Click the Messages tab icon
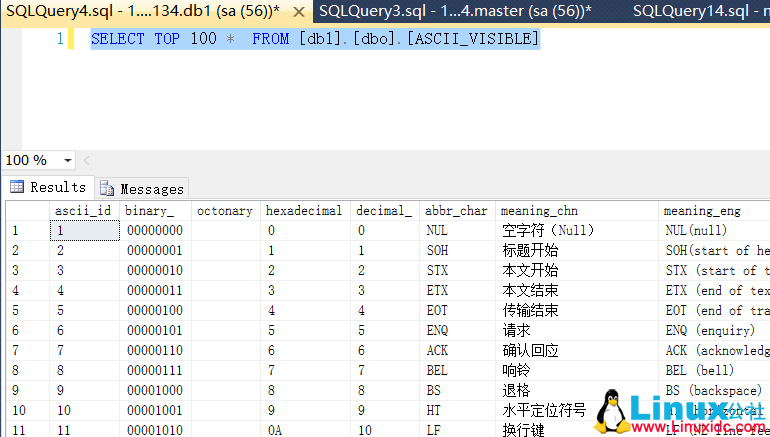770x437 pixels. [107, 188]
